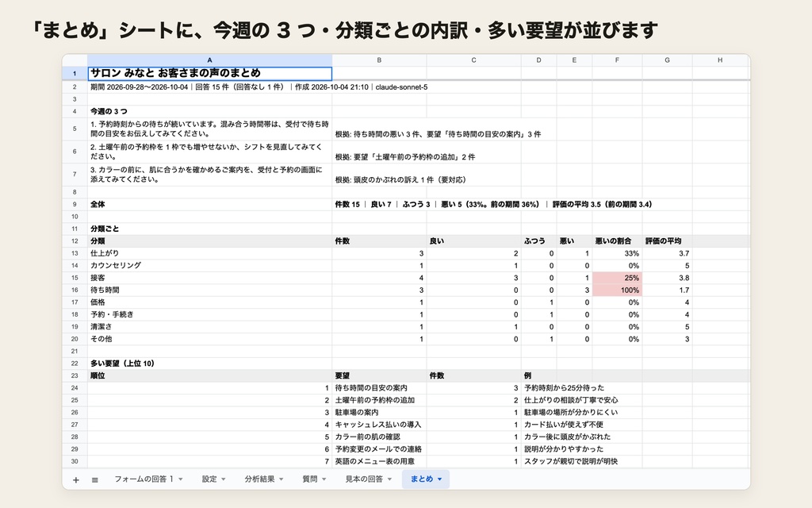Click the カード払いが使えず不便 example cell
Viewport: 812px width, 508px height.
click(564, 425)
